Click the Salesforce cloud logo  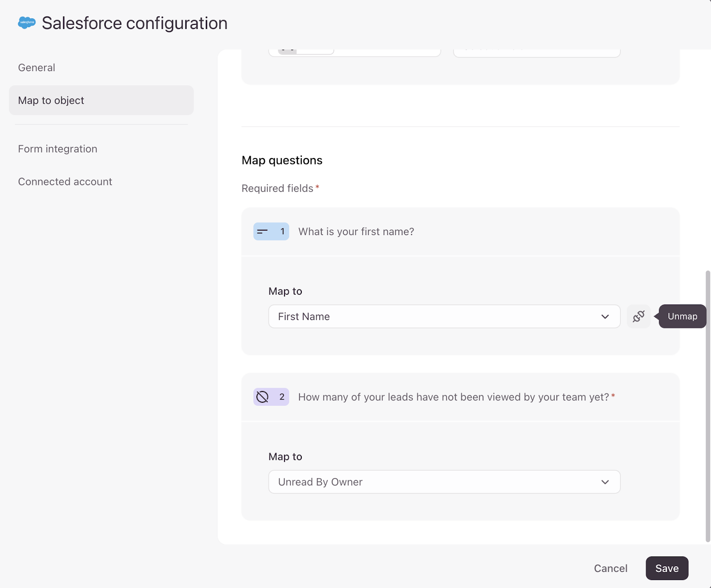coord(27,22)
